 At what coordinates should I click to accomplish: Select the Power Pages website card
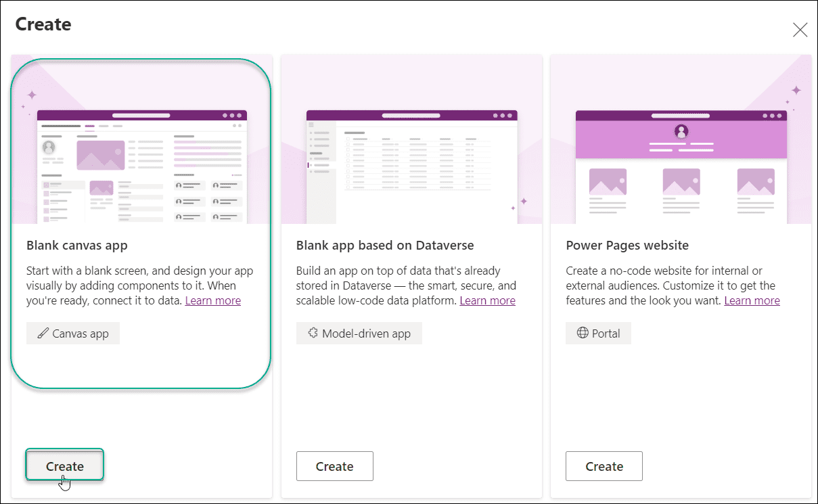coord(681,379)
